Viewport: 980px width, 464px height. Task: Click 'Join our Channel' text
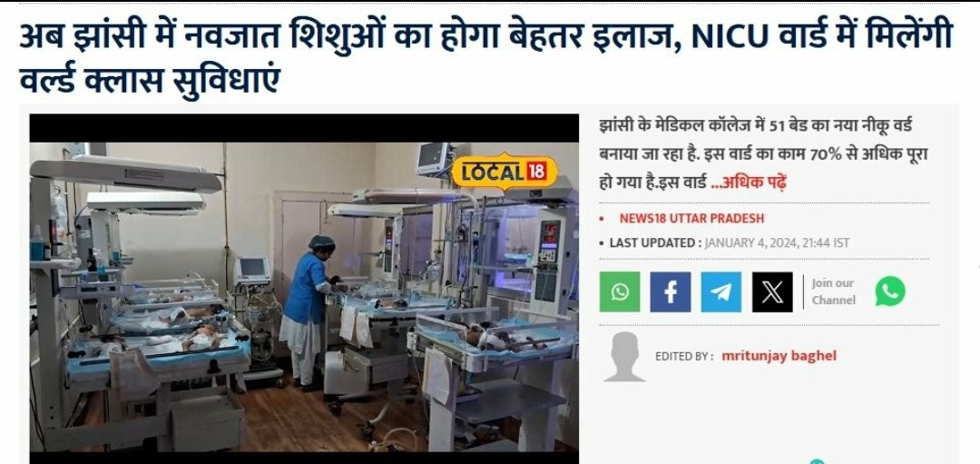tap(833, 291)
